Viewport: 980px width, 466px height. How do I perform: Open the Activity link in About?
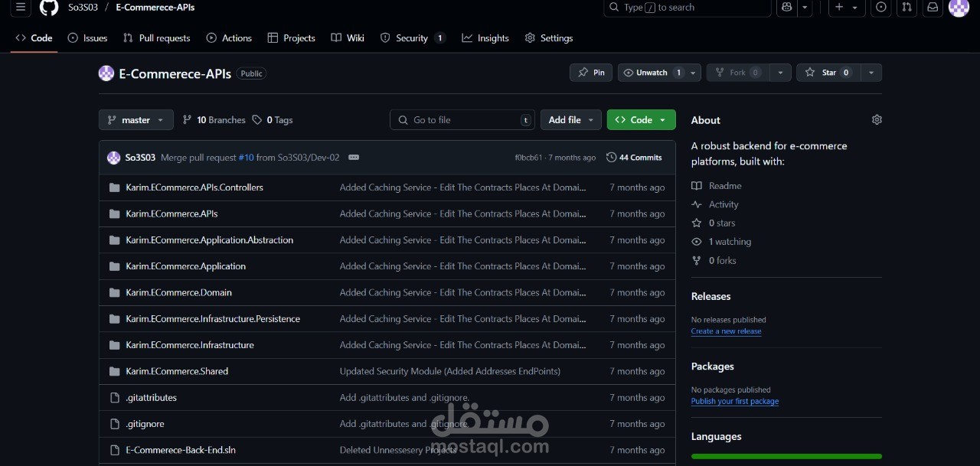click(x=715, y=204)
